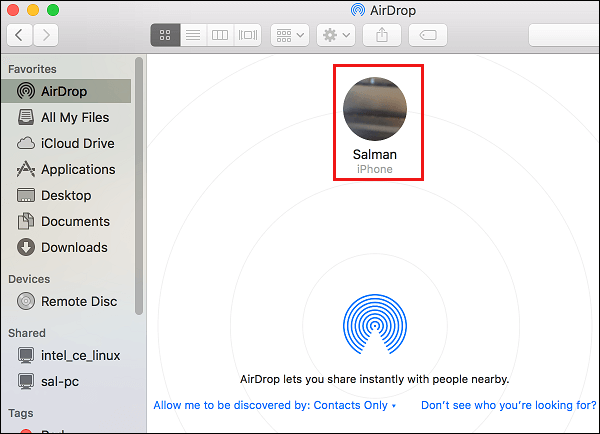Click the iCloud Drive cloud icon
600x434 pixels.
[26, 143]
